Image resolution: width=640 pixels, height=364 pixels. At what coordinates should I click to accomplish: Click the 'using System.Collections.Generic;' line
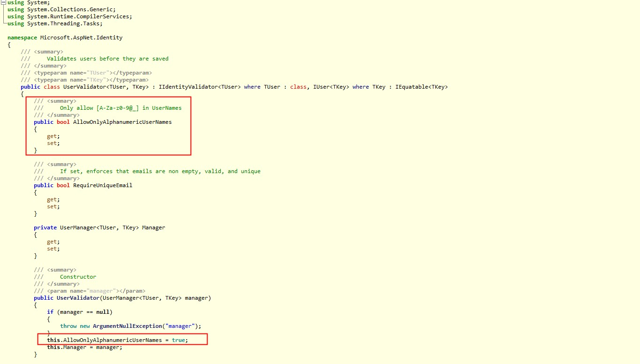pyautogui.click(x=62, y=9)
